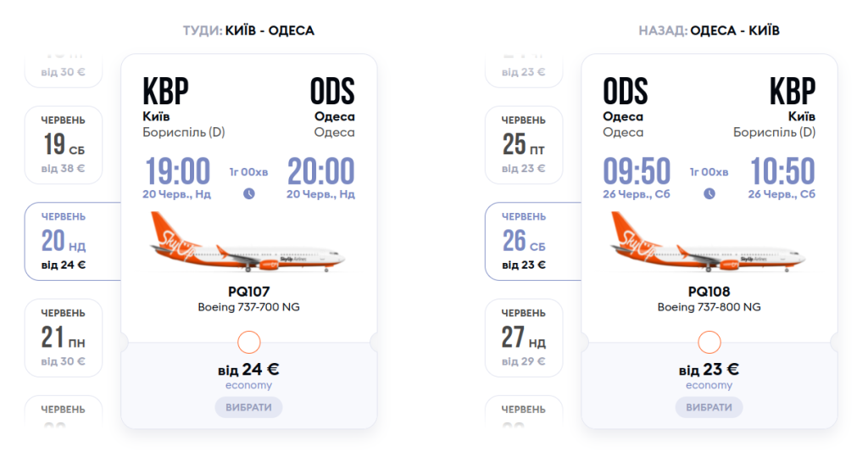Select the radio circle on the PQ108 fare
Screen dimensions: 868x458
click(x=709, y=343)
